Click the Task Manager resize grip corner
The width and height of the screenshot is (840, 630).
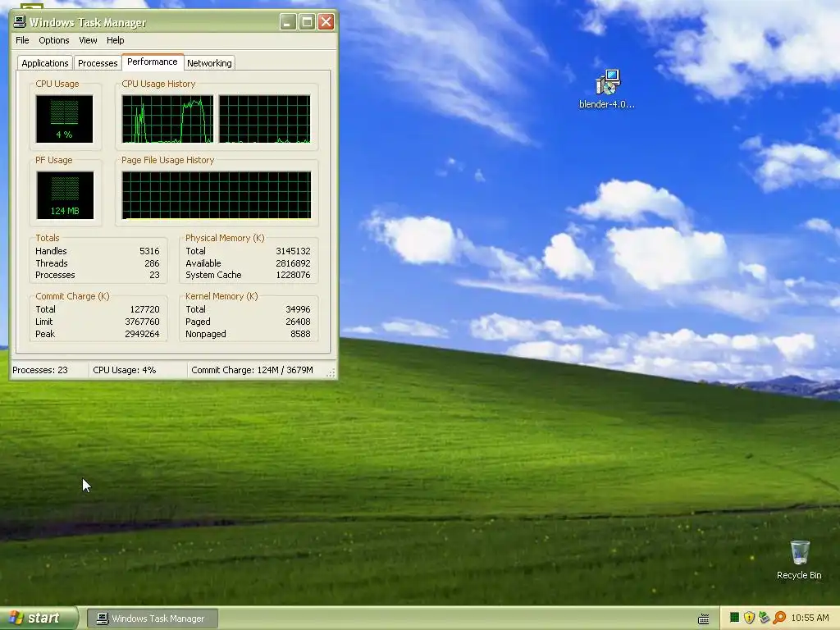click(331, 373)
